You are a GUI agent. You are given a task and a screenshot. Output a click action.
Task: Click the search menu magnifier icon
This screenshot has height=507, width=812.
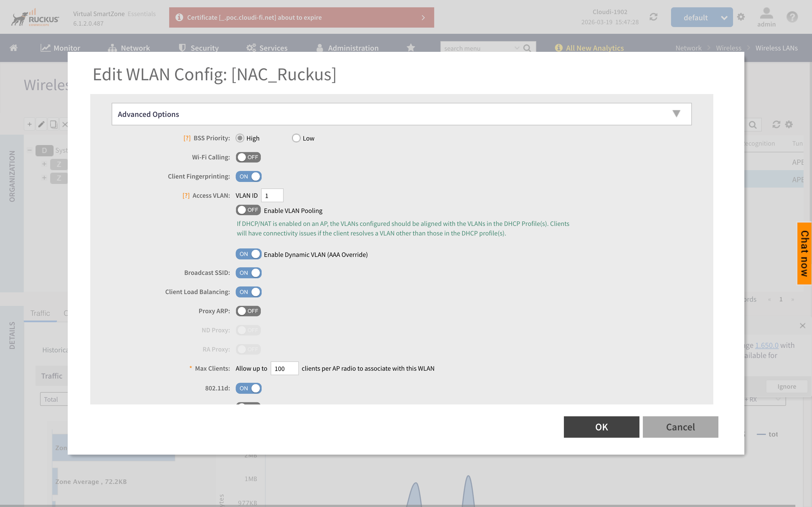click(x=527, y=48)
